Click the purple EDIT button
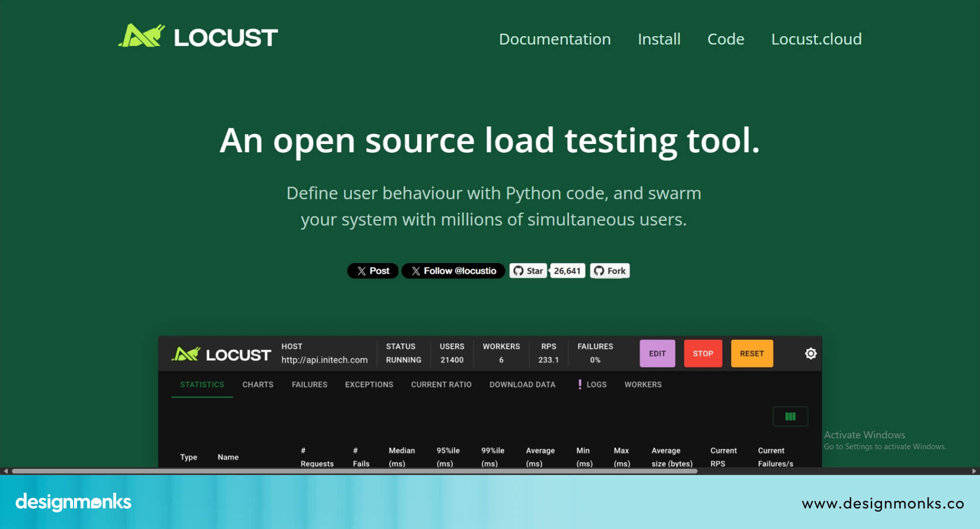 (657, 354)
